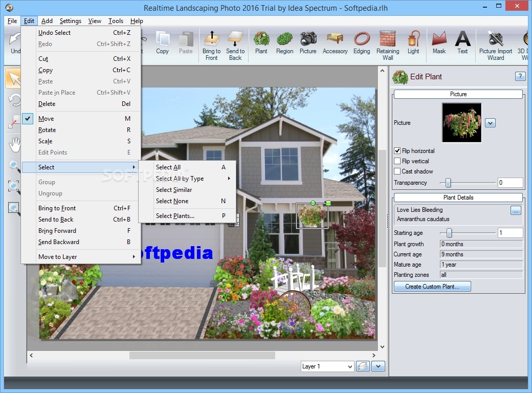Choose Cut from Edit menu

pos(81,59)
